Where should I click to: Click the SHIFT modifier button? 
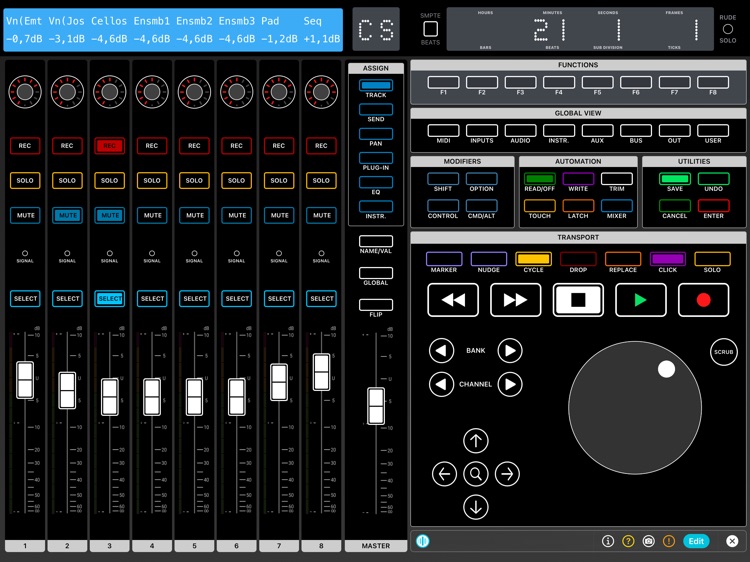click(443, 179)
